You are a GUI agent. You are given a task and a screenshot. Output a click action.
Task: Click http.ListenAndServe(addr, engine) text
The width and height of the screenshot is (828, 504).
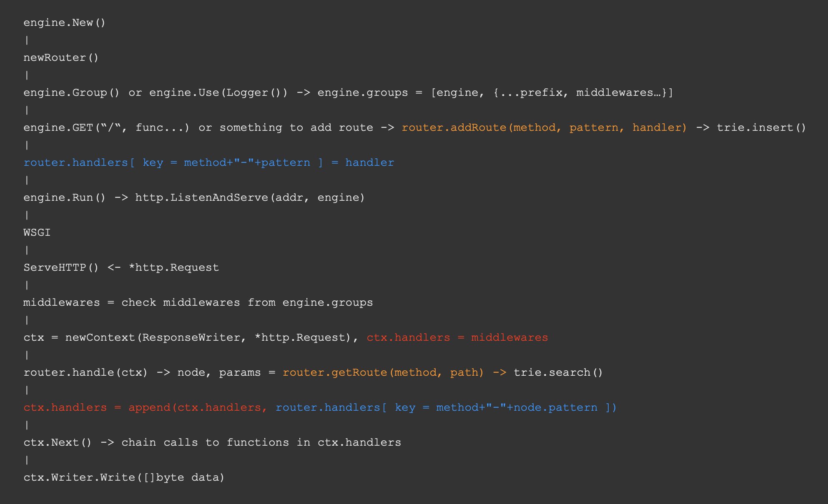pyautogui.click(x=250, y=197)
